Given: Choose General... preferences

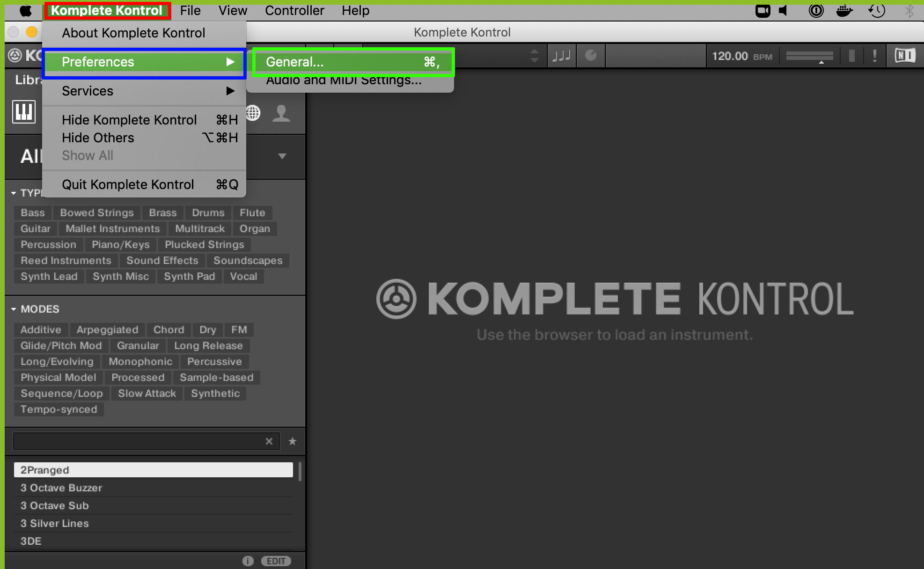Looking at the screenshot, I should click(x=353, y=62).
